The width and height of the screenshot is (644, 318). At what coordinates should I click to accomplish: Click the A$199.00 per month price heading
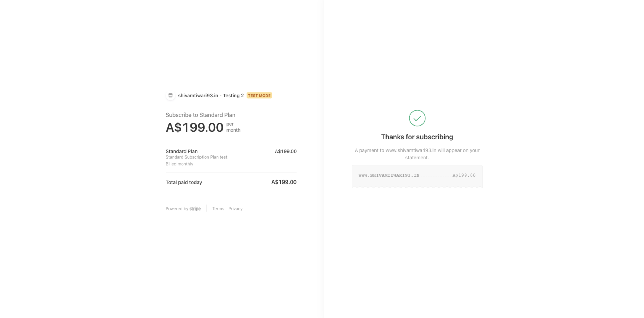pos(203,127)
